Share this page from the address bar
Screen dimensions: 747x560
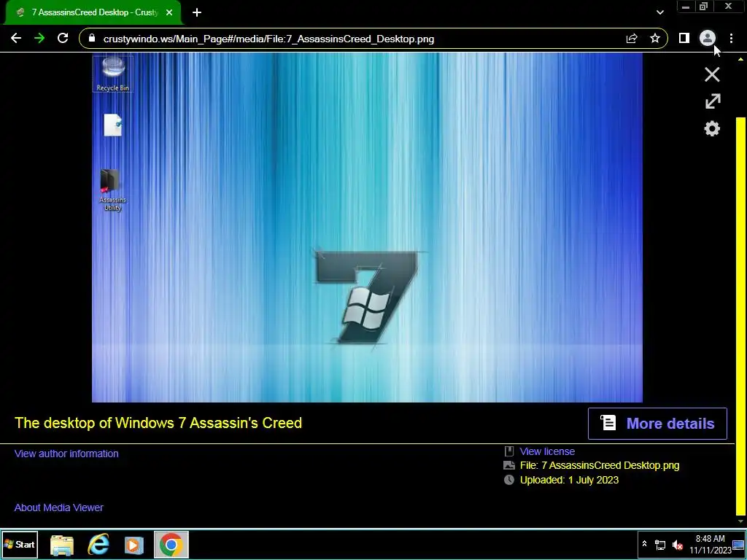click(632, 39)
